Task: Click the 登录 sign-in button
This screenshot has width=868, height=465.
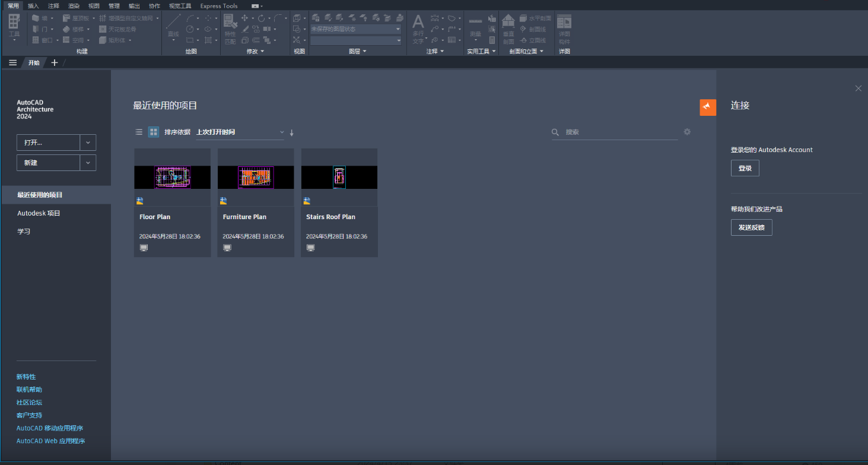Action: [x=745, y=168]
